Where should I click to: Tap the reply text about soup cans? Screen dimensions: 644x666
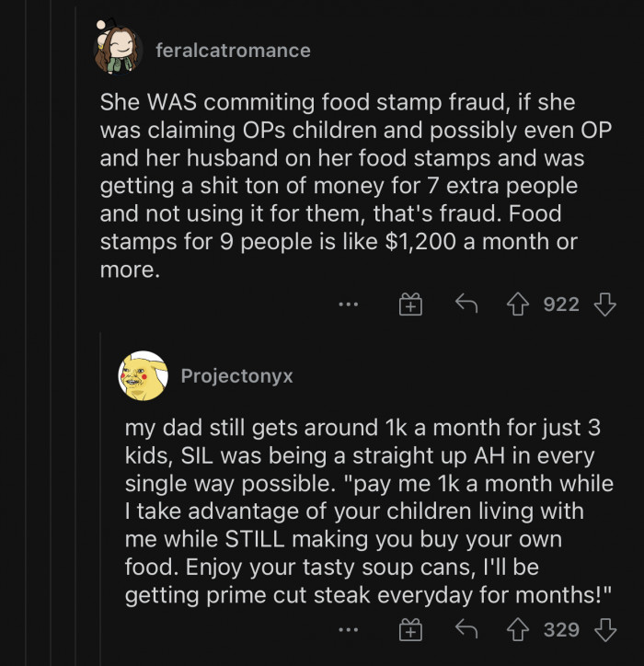point(368,511)
